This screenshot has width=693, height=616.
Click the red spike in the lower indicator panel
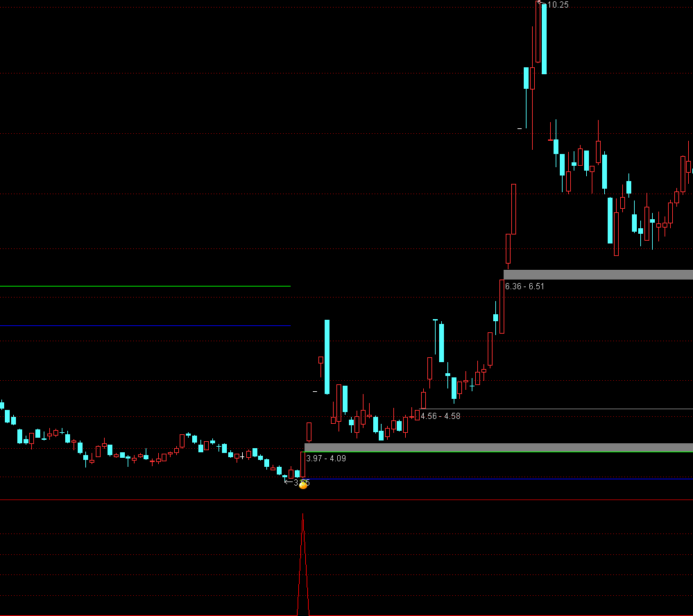pyautogui.click(x=302, y=562)
